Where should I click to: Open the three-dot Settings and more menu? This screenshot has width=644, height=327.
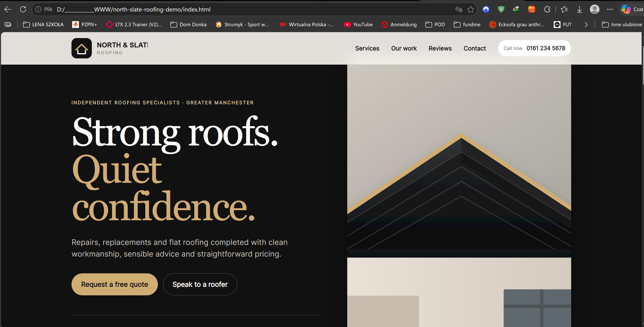pos(610,9)
